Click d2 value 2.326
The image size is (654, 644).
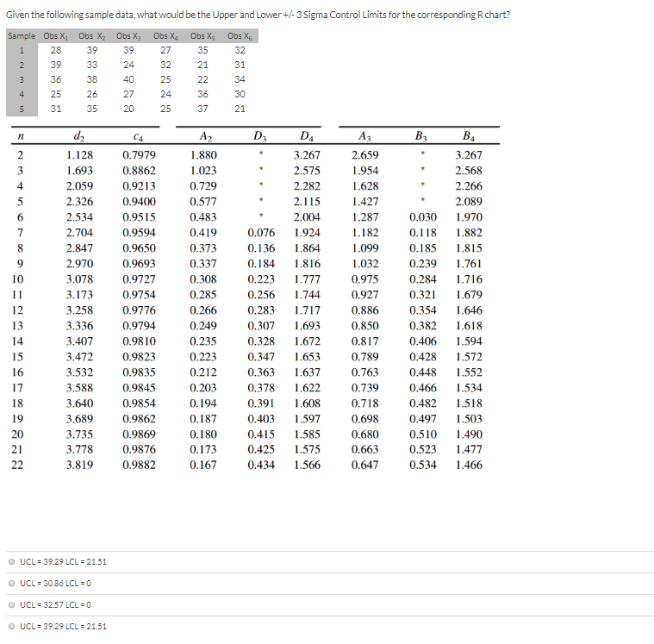[x=79, y=202]
